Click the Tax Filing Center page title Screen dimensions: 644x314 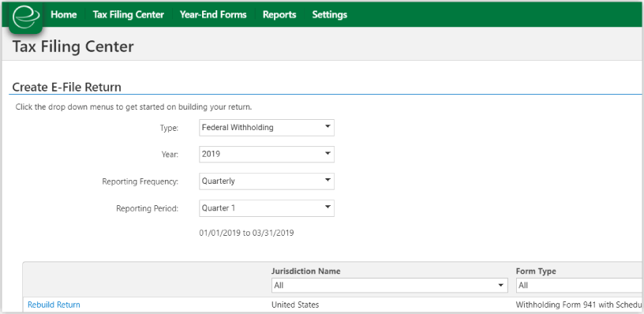73,47
